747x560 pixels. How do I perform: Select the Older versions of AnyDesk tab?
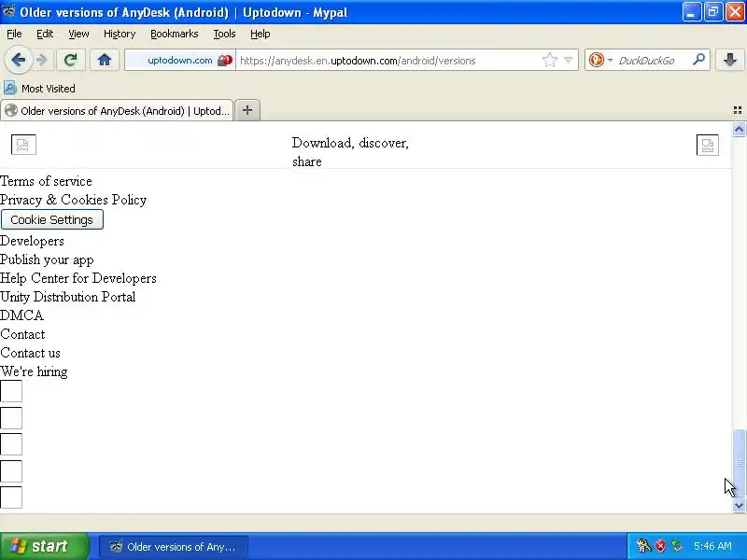[118, 110]
